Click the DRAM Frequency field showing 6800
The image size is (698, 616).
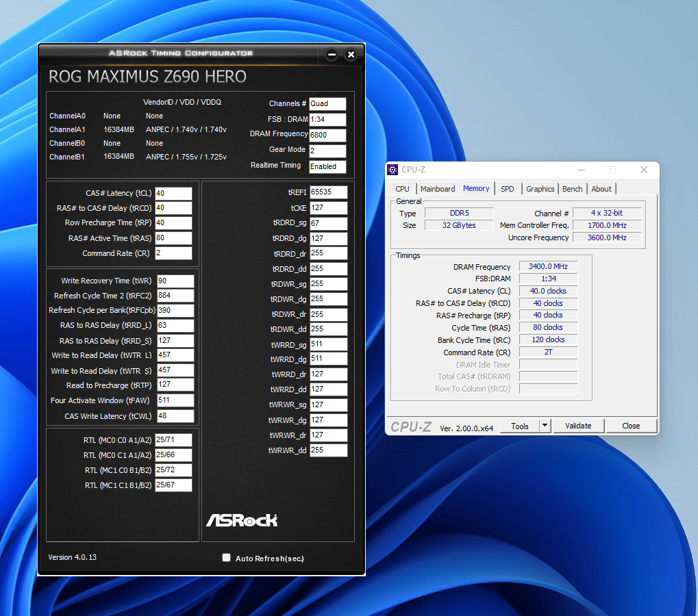[327, 135]
